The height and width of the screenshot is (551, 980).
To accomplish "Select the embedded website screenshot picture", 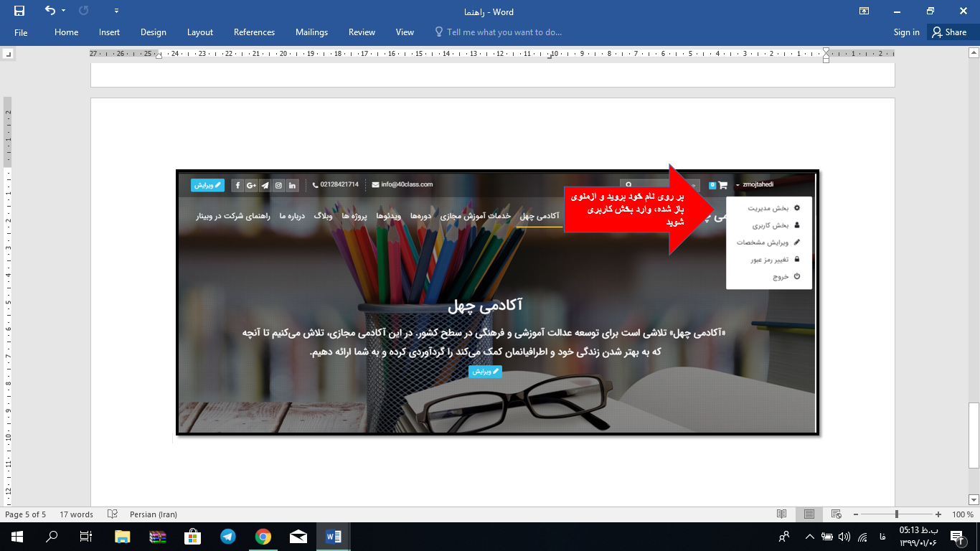I will tap(496, 302).
